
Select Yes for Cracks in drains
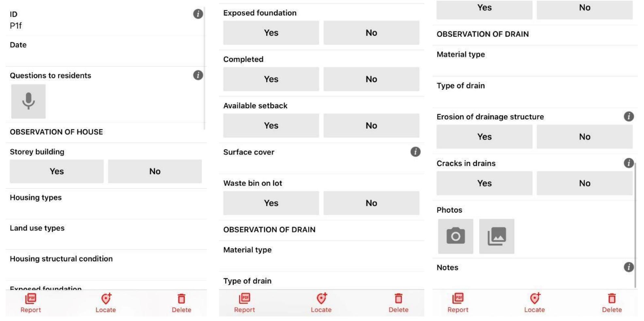[484, 183]
